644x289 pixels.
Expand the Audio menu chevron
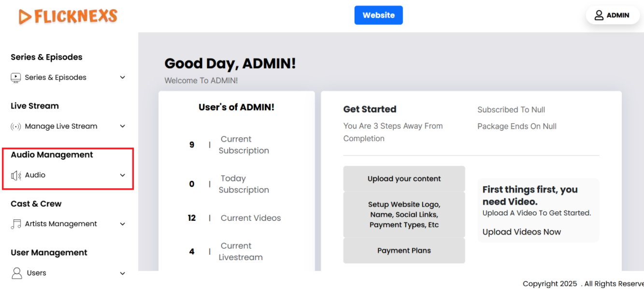[x=123, y=175]
